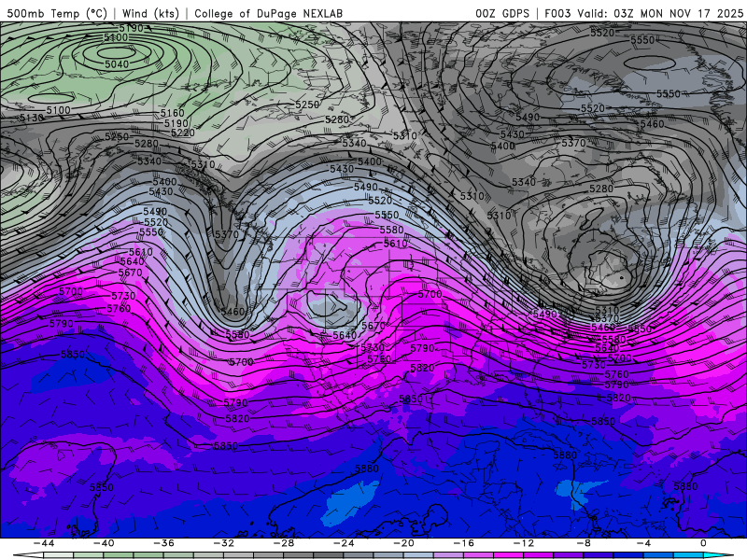Click the 0 color scale tick label

(704, 543)
